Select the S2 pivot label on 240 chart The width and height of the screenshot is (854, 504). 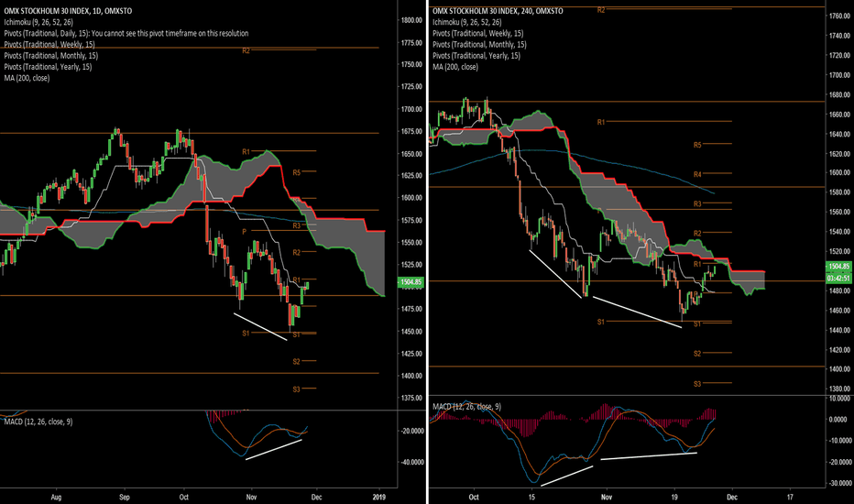tap(697, 354)
